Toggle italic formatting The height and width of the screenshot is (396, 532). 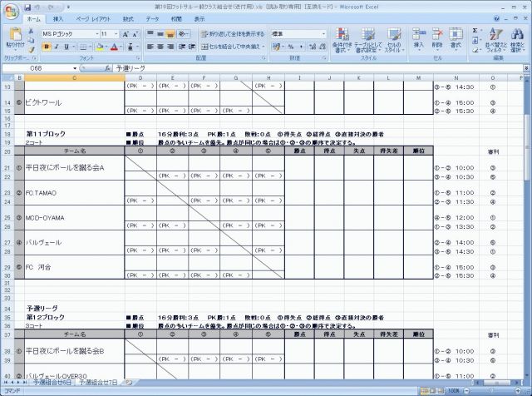tap(55, 47)
